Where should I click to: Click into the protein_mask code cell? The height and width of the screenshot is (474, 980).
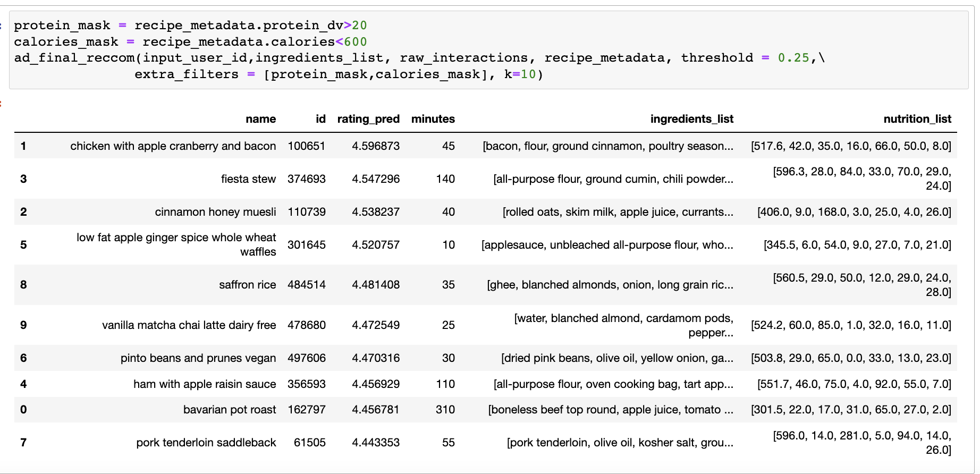[x=488, y=50]
